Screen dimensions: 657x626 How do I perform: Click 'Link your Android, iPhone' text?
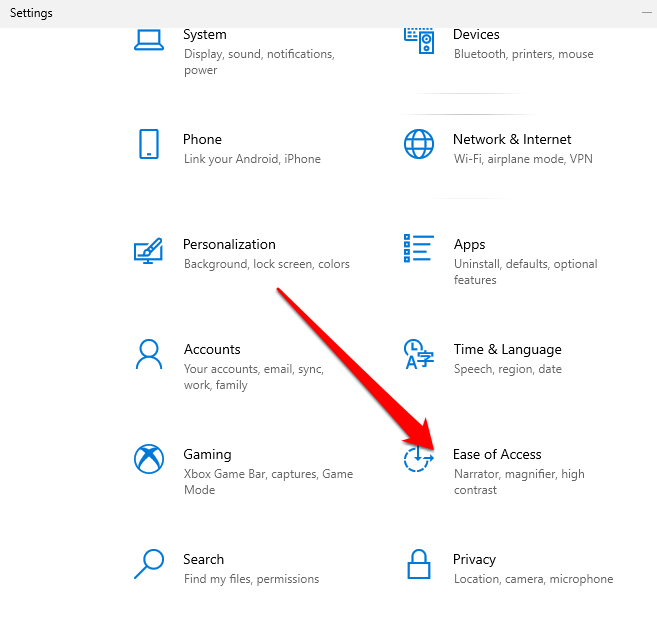pyautogui.click(x=252, y=159)
